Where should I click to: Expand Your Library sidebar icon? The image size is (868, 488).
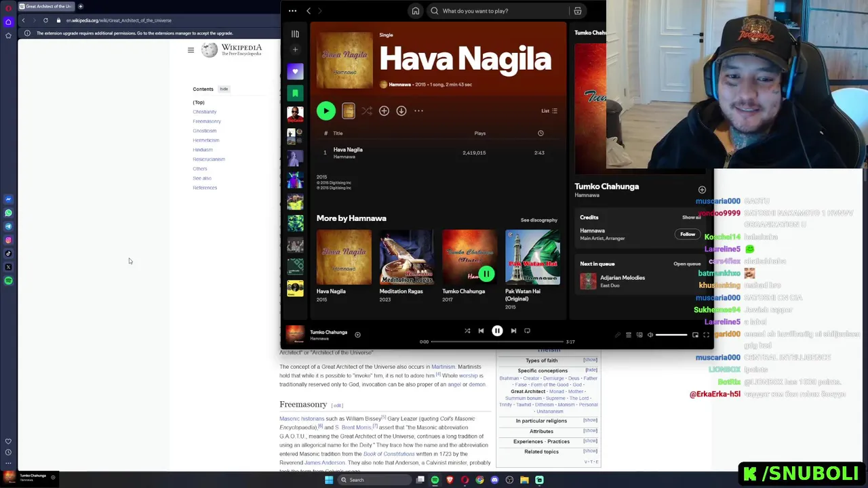point(295,34)
